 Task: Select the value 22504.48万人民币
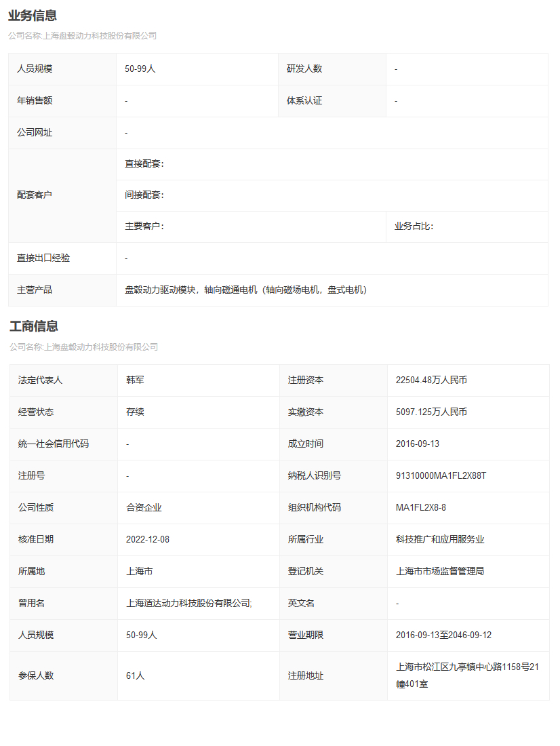(432, 380)
